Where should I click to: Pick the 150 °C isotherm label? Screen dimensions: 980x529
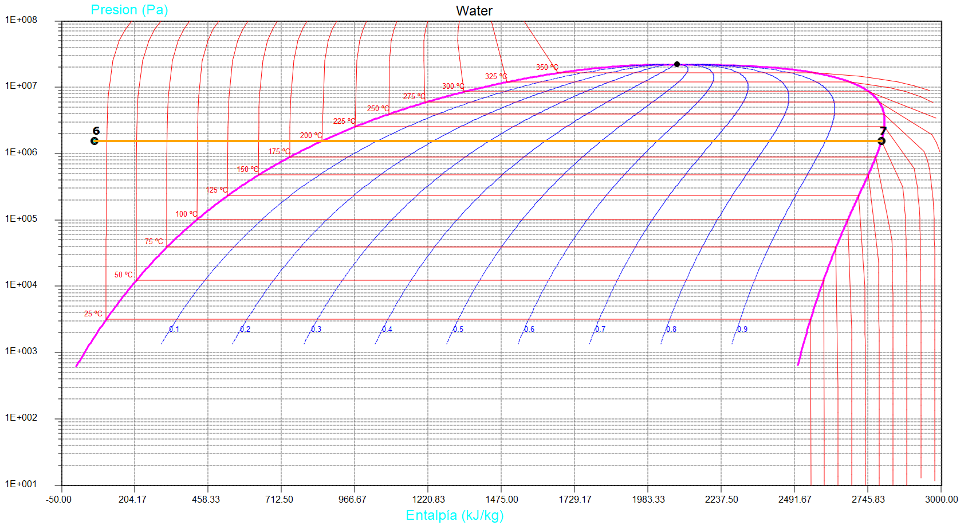(x=248, y=169)
